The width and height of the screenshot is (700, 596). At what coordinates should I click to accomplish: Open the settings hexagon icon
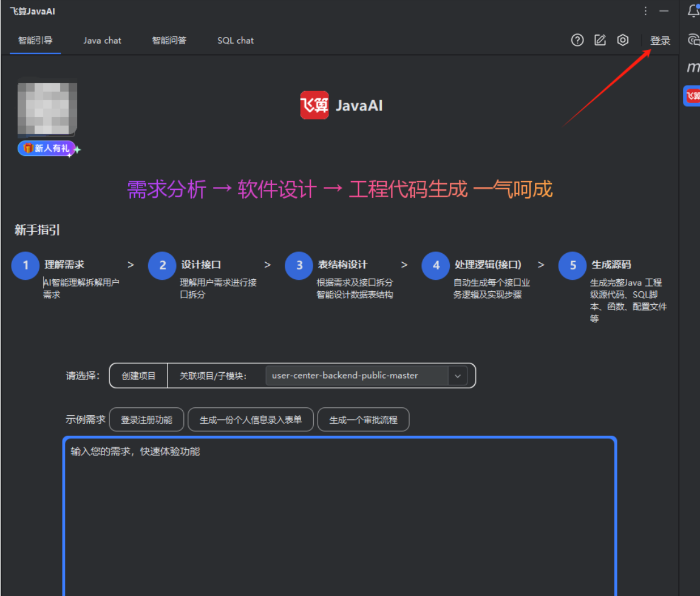pos(623,40)
